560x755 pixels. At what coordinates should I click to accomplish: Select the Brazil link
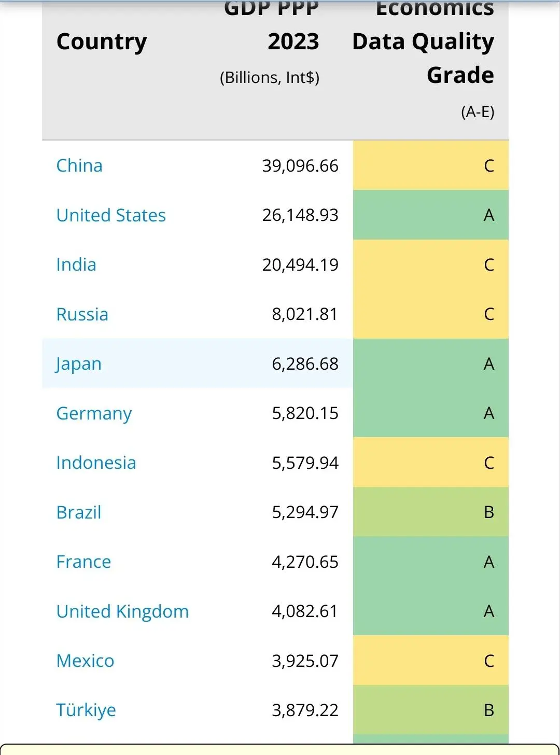[x=79, y=512]
